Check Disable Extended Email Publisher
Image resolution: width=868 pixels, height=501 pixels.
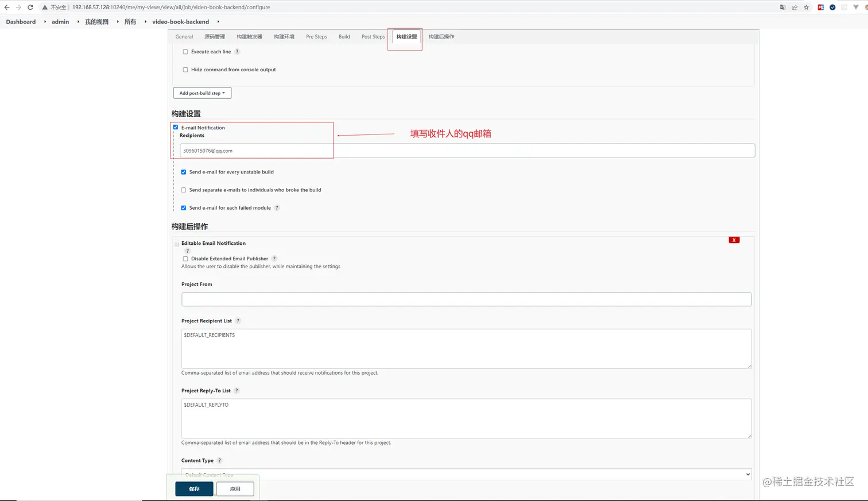tap(185, 259)
